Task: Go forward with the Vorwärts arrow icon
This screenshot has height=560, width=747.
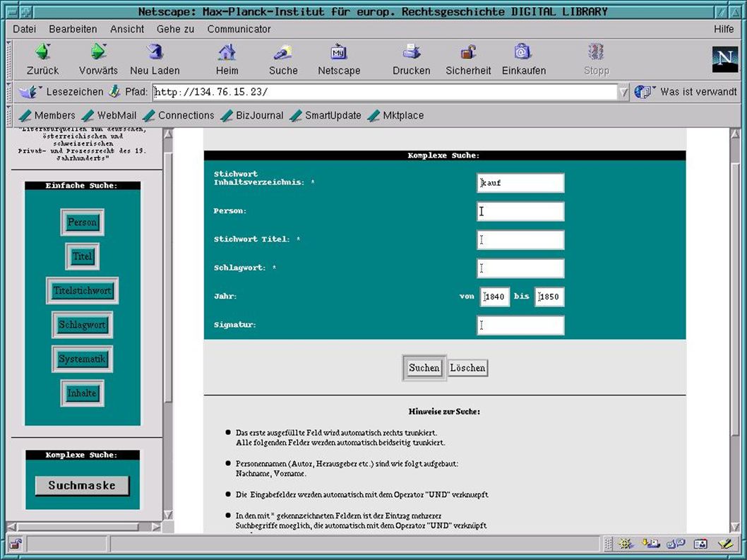Action: pos(98,52)
